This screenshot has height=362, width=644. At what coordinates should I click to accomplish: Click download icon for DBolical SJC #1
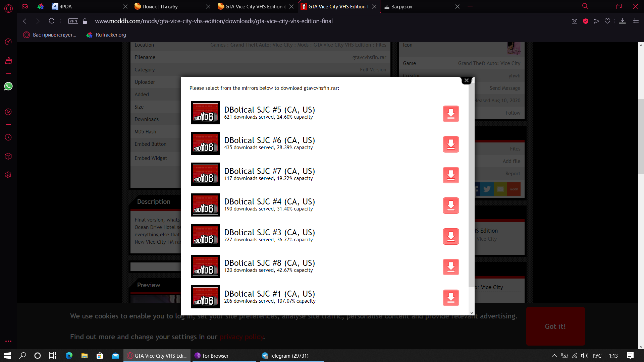coord(450,298)
